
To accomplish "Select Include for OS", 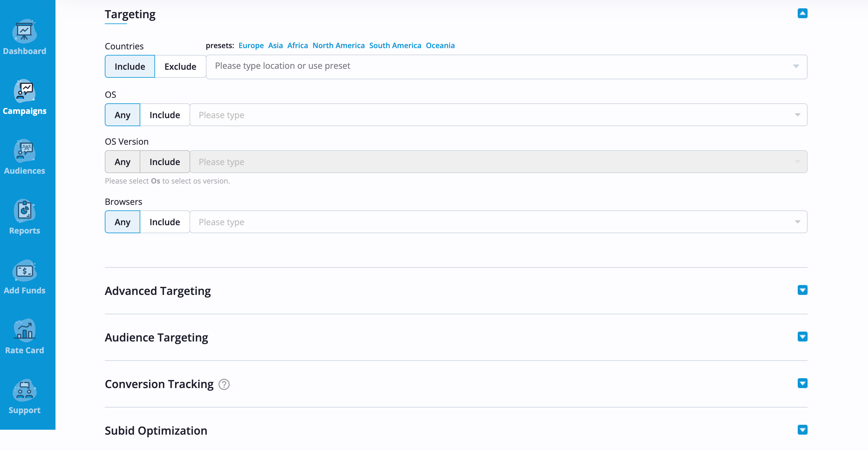I will 165,115.
